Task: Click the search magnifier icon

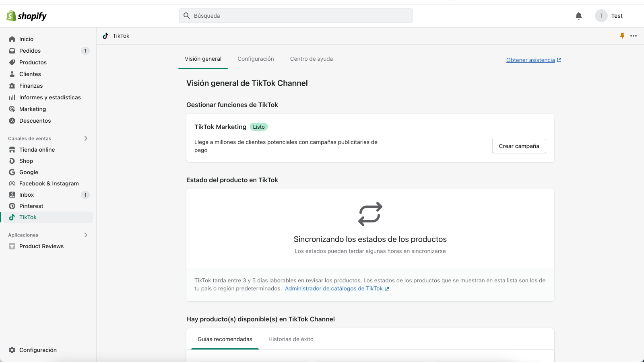Action: (187, 16)
